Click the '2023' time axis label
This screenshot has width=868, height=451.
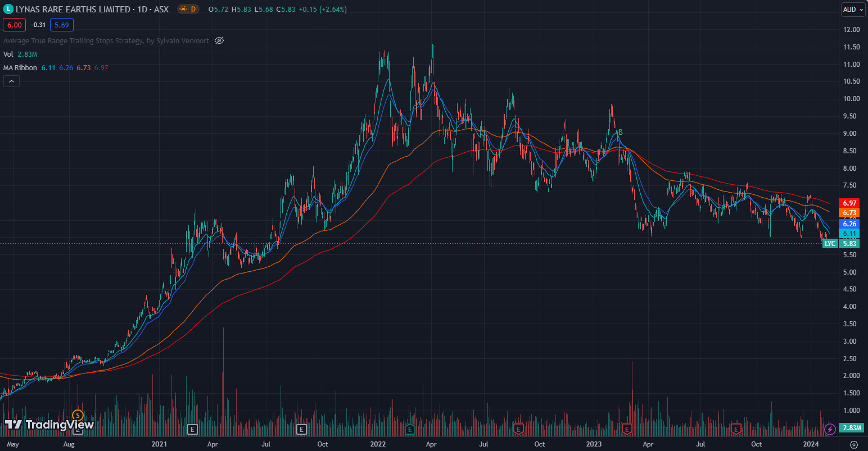click(x=594, y=444)
